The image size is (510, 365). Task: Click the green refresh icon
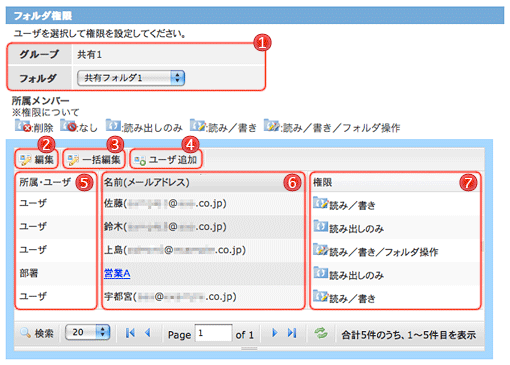click(x=321, y=333)
